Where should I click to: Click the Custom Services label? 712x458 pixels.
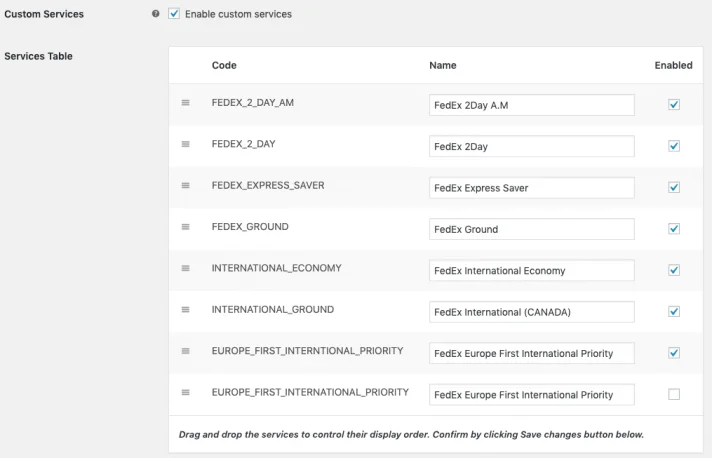pos(44,14)
